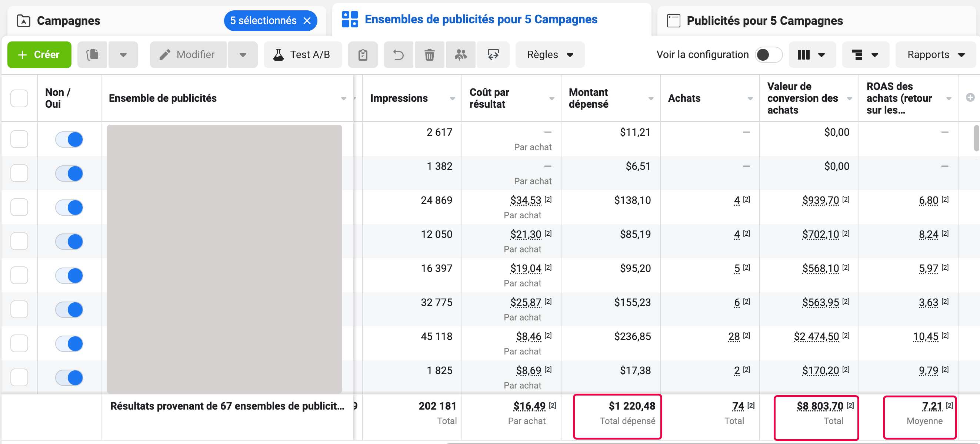The image size is (980, 444).
Task: Open the Rapports dropdown menu
Action: [936, 55]
